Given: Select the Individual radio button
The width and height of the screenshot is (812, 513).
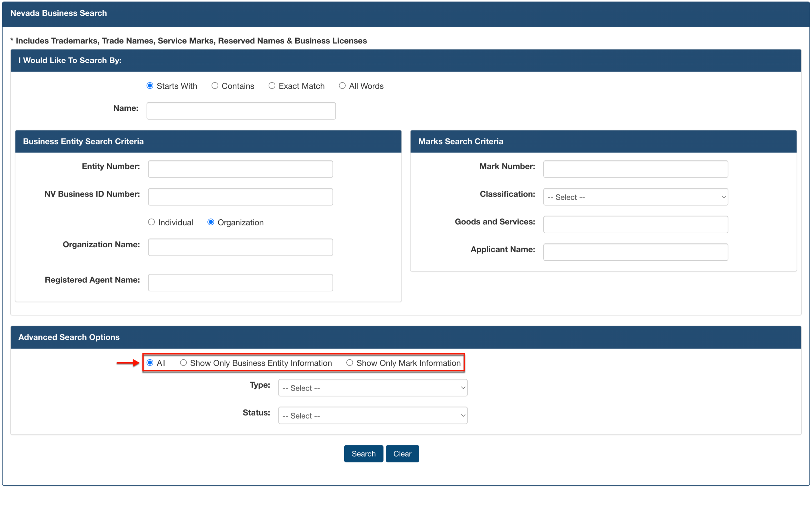Looking at the screenshot, I should [151, 222].
